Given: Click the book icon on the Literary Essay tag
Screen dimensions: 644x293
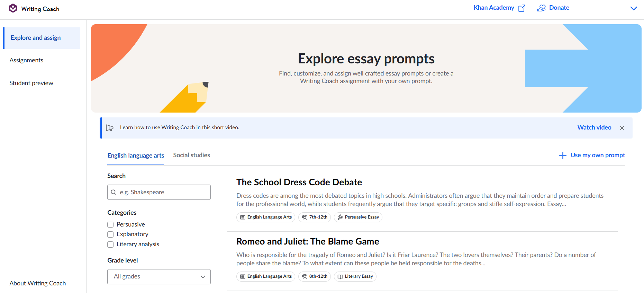Looking at the screenshot, I should click(340, 276).
